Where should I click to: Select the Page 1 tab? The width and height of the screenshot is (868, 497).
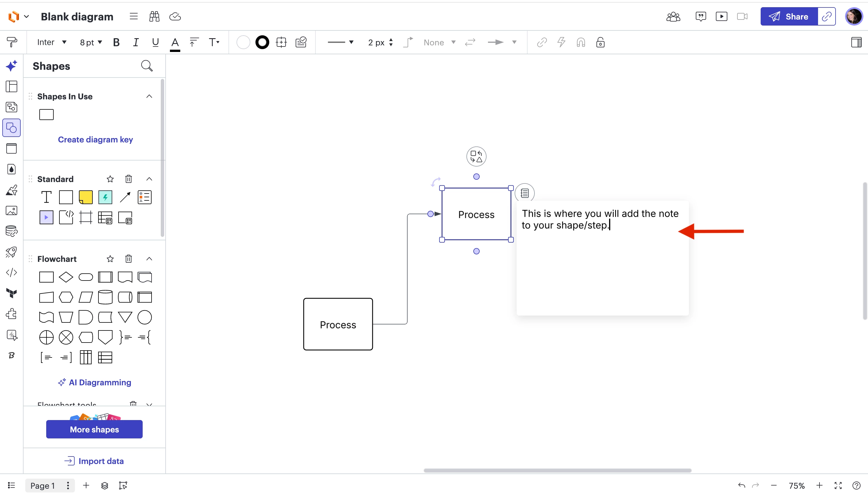pos(43,486)
